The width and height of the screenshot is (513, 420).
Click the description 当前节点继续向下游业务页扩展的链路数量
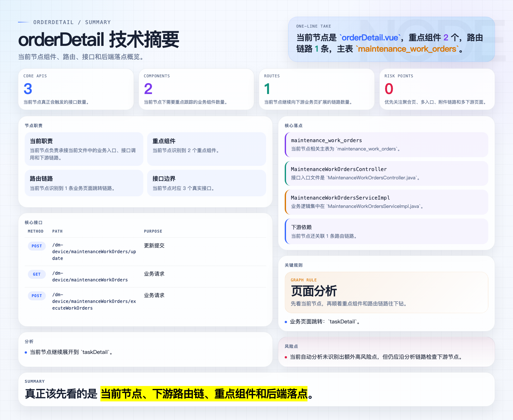(x=309, y=102)
